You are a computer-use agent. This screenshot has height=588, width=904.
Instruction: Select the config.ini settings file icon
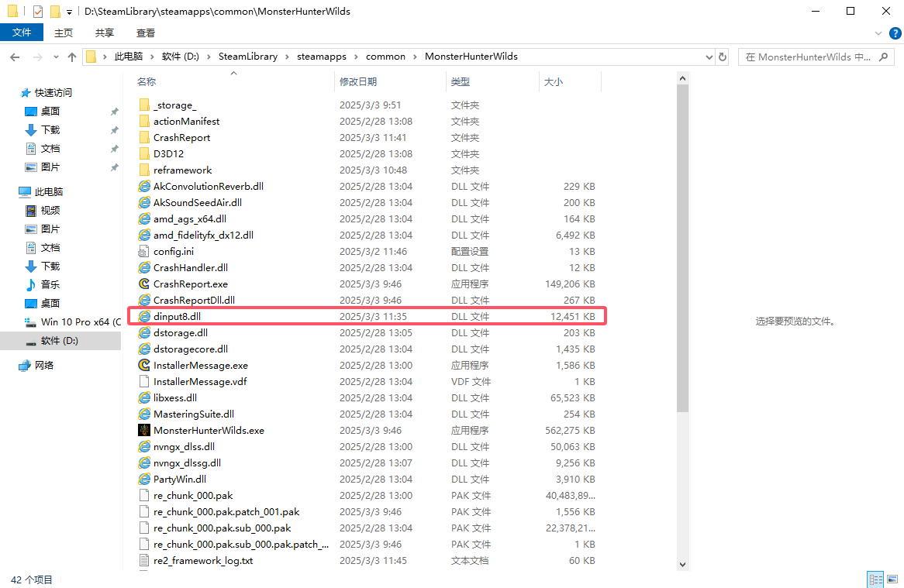coord(144,252)
